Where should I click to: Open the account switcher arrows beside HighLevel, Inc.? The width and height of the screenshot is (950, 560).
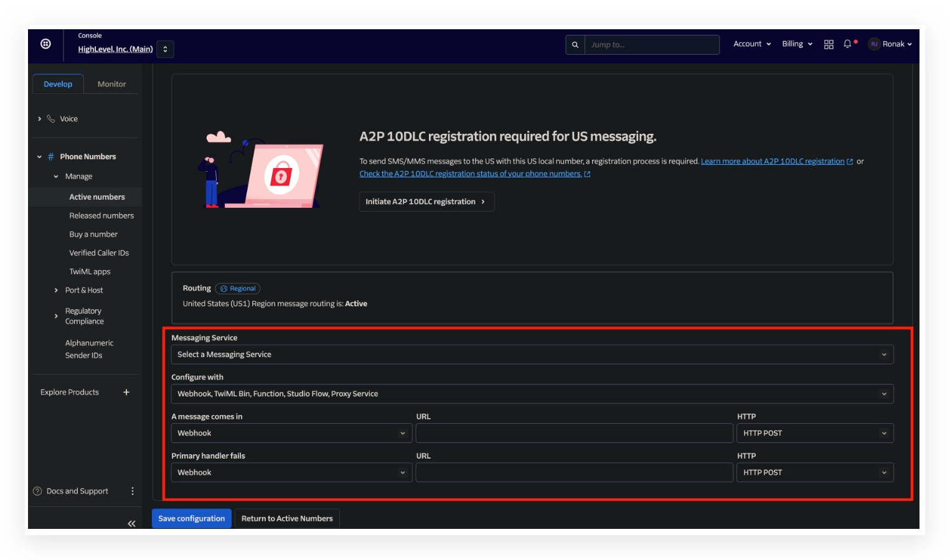point(165,49)
